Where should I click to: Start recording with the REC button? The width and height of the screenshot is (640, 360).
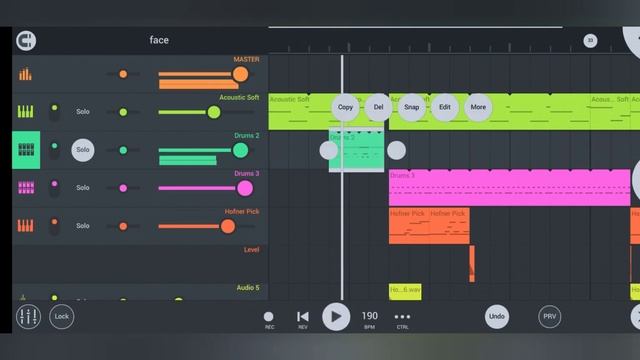(x=269, y=320)
